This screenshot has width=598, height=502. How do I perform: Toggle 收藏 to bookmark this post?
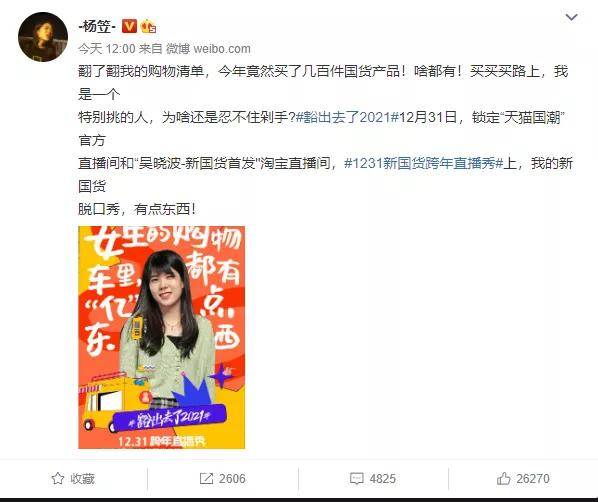(73, 478)
